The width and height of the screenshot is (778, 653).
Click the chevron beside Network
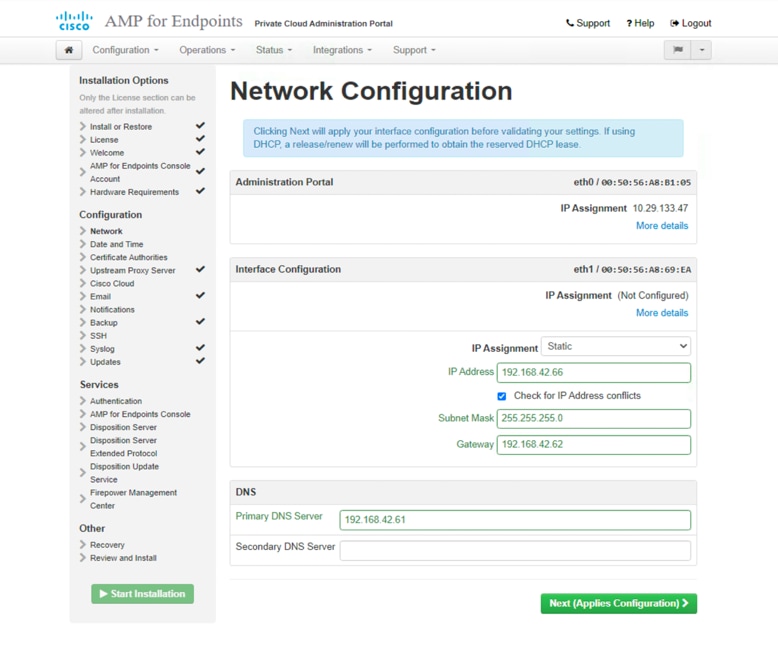83,231
